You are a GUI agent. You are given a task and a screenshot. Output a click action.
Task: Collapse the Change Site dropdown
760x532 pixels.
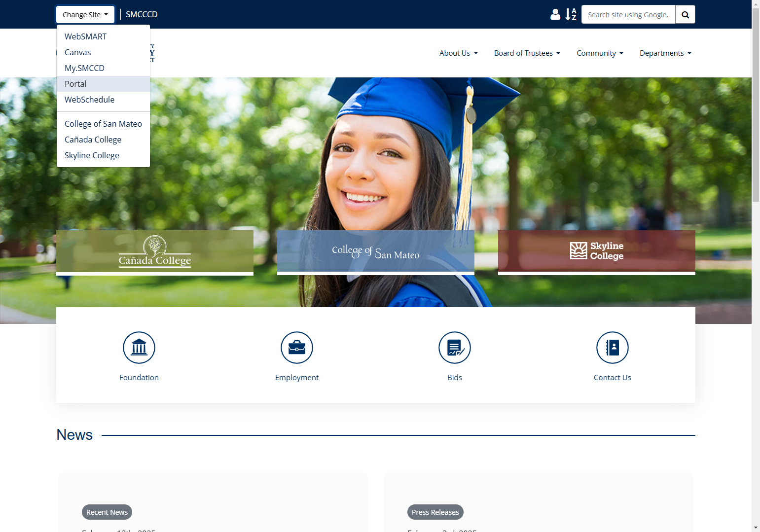tap(85, 15)
